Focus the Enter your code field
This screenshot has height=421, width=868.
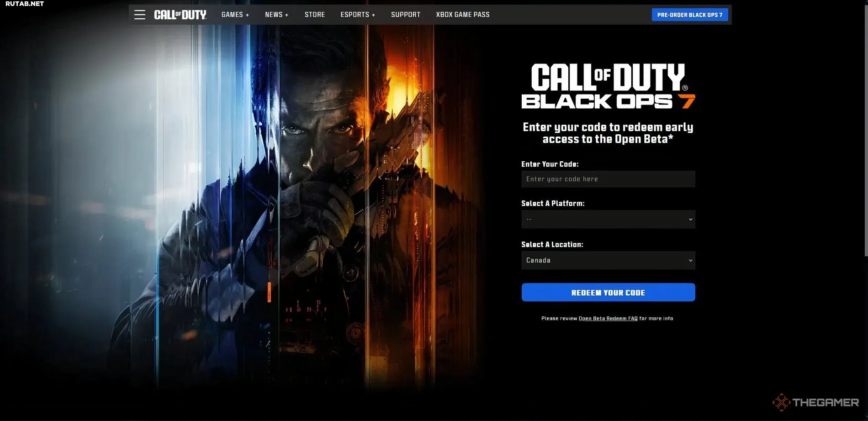(608, 179)
